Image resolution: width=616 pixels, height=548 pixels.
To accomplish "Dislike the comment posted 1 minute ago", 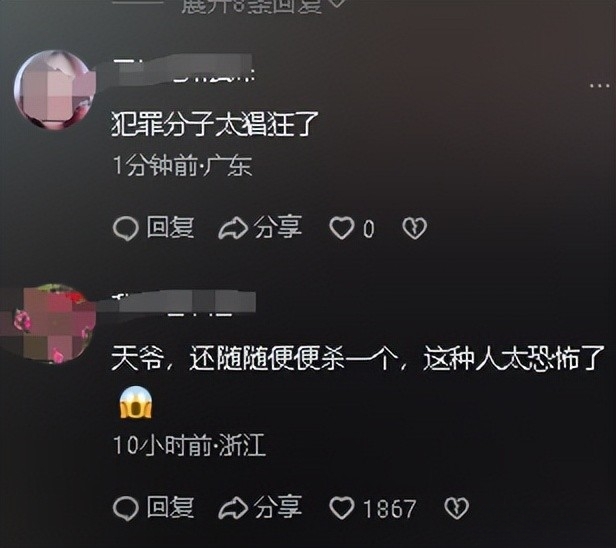I will (x=414, y=228).
